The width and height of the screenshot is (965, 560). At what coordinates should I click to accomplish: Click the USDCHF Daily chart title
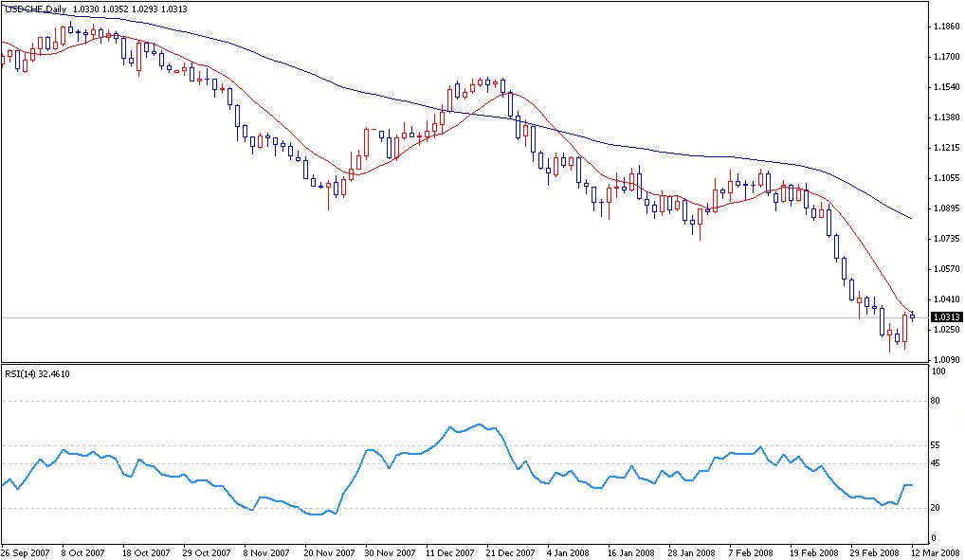36,9
